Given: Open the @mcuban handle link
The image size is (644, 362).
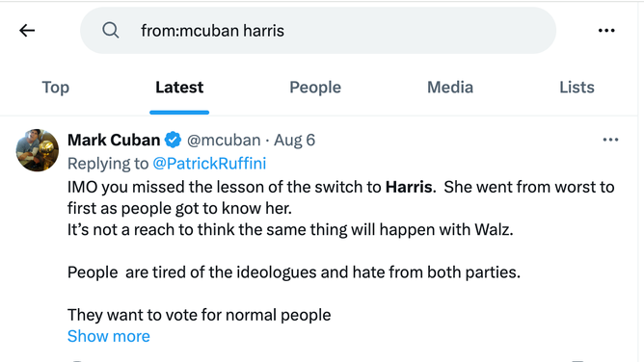Looking at the screenshot, I should (224, 140).
